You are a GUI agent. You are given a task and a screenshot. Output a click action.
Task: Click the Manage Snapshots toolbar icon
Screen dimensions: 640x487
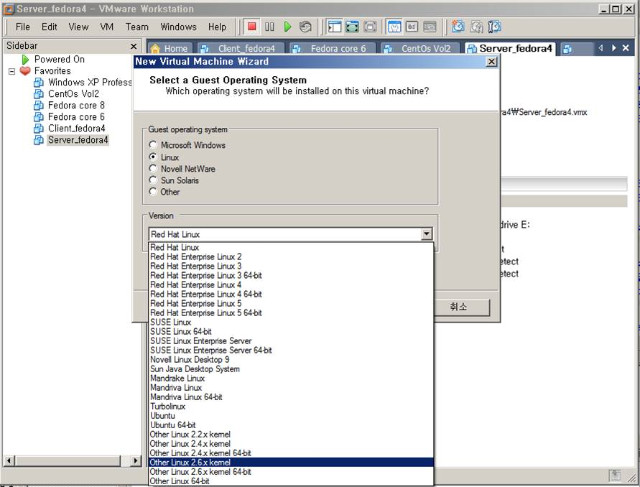coord(494,27)
